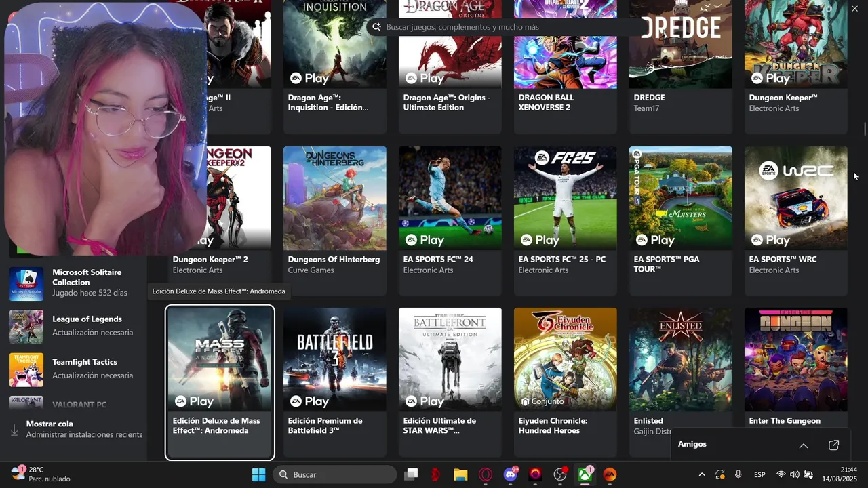868x488 pixels.
Task: Open Dragon Age: Origins Ultimate Edition cover
Action: [450, 44]
